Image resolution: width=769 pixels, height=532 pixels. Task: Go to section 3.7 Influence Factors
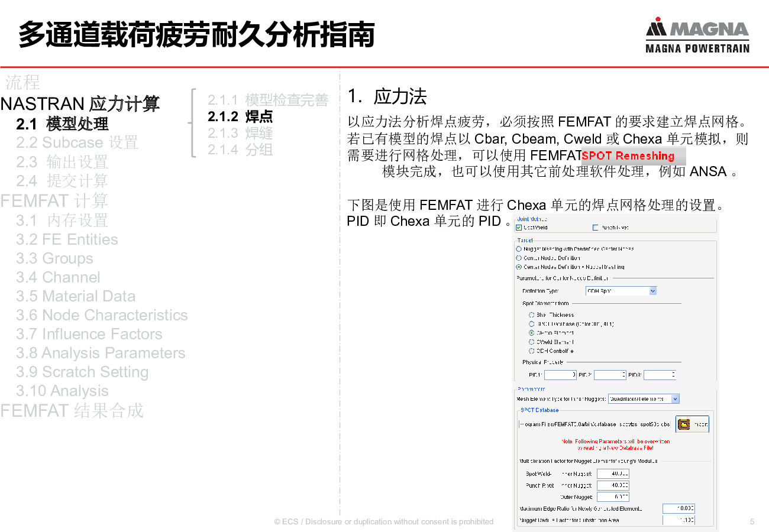click(89, 334)
